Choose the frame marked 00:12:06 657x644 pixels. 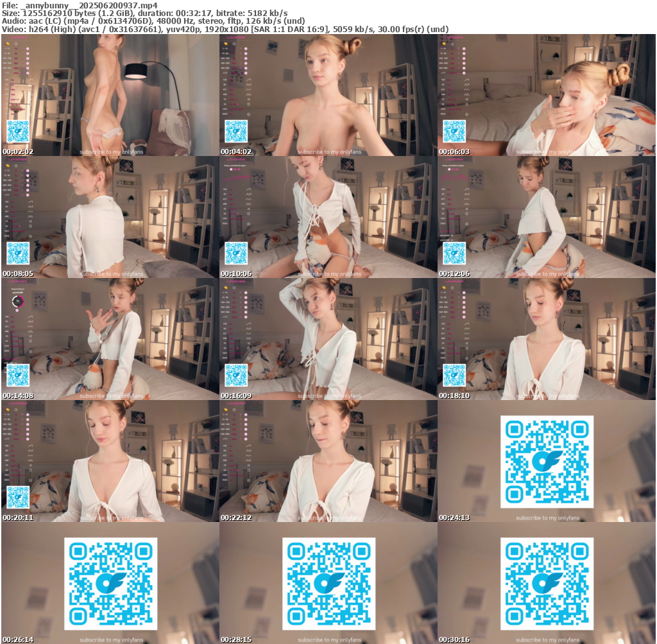tap(547, 217)
